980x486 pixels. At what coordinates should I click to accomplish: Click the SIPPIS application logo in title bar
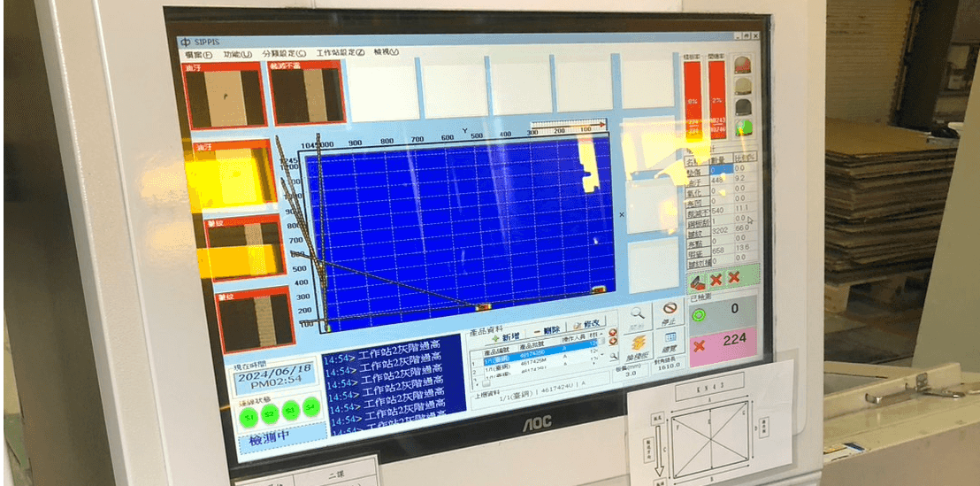pyautogui.click(x=186, y=42)
